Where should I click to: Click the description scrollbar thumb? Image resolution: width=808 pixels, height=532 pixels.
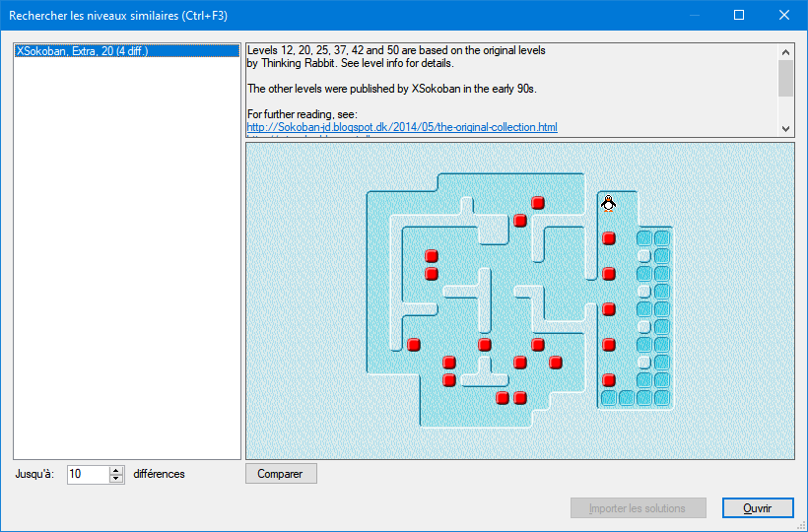click(x=786, y=78)
